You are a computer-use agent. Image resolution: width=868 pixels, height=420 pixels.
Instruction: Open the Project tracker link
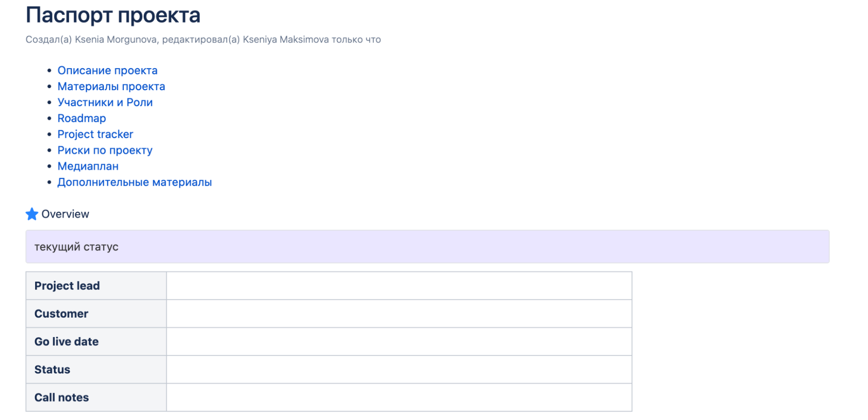(x=95, y=135)
